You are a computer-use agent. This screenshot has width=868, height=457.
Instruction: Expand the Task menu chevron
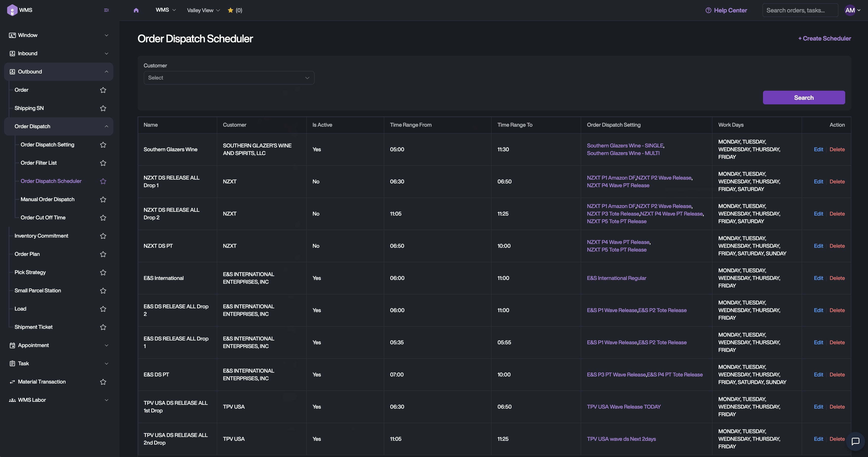[x=107, y=363]
